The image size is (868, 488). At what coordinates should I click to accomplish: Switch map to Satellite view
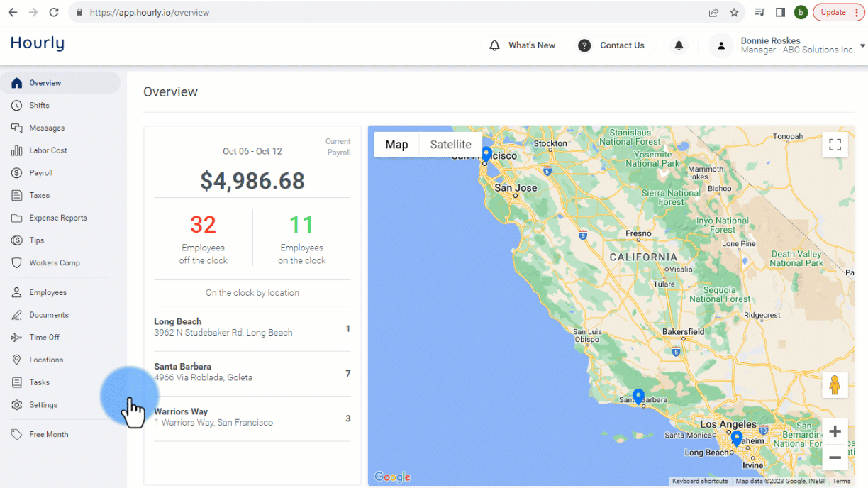pyautogui.click(x=450, y=145)
